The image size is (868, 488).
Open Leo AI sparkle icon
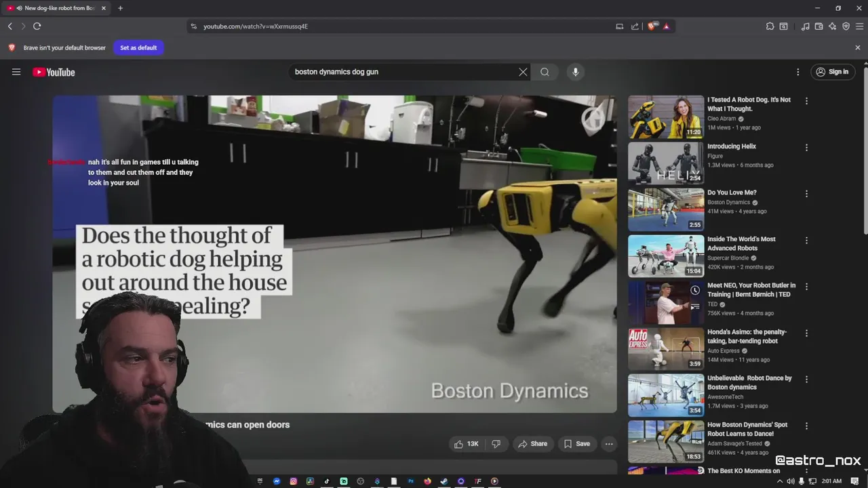point(832,26)
